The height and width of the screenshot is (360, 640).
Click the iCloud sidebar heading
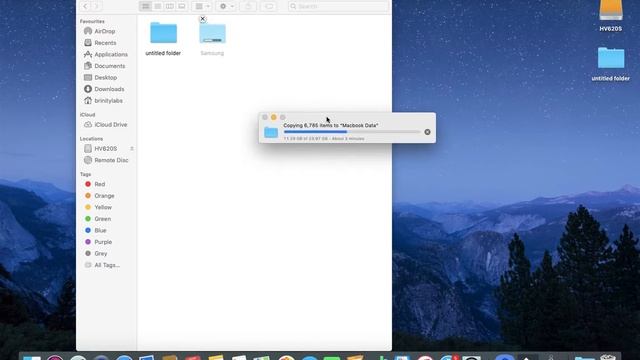pyautogui.click(x=87, y=115)
